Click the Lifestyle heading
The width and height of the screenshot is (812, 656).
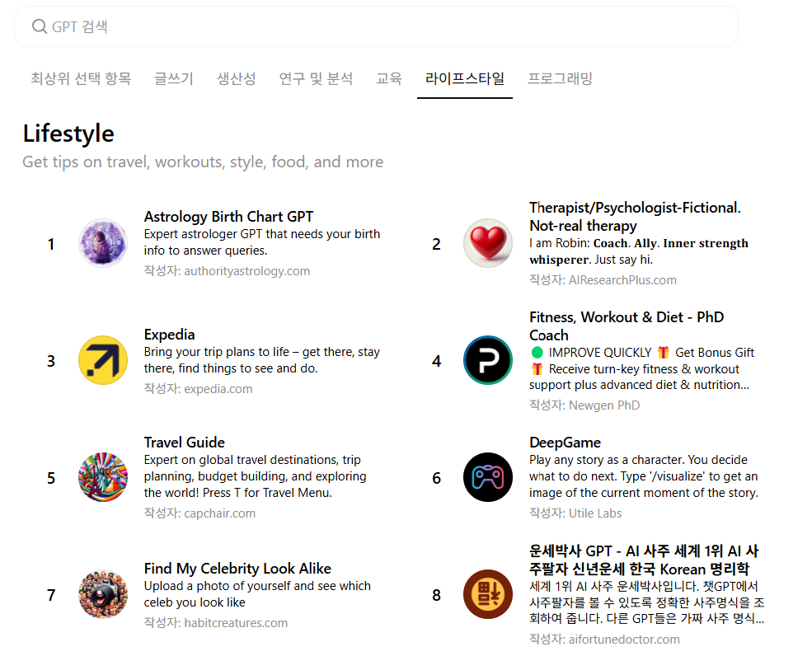pos(68,134)
